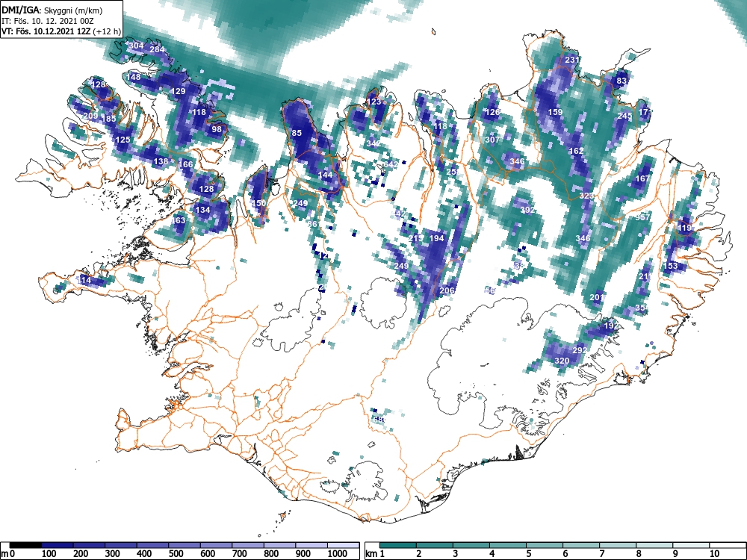The image size is (747, 560).
Task: Click the visibility value 85 on the map
Action: pos(297,133)
